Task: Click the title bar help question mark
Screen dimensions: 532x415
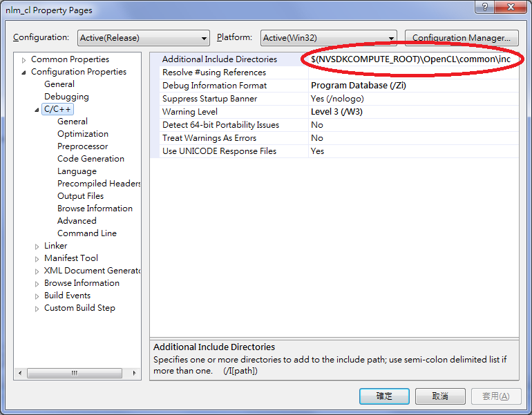Action: [x=484, y=7]
